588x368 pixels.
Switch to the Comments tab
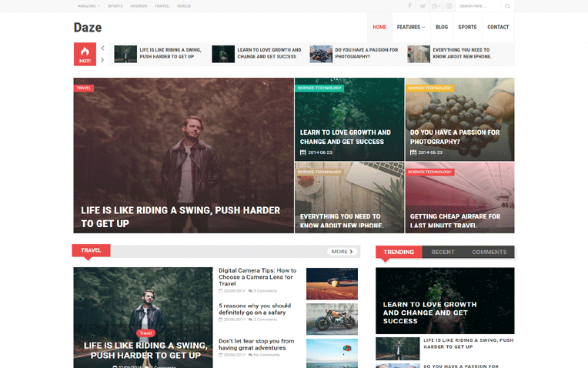(489, 252)
